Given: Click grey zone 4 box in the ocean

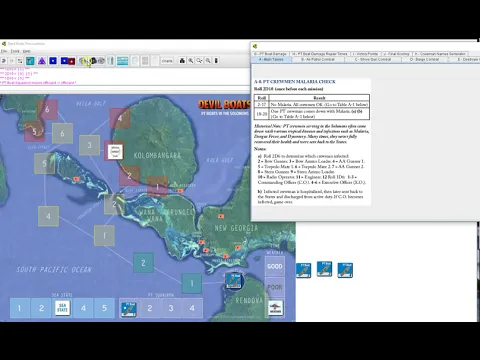Looking at the screenshot, I should coord(48,216).
